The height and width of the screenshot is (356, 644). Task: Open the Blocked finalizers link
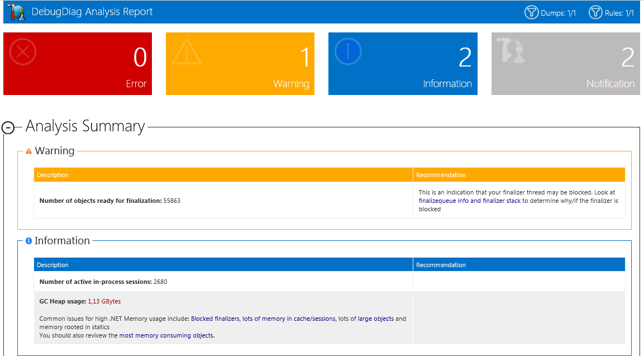tap(215, 319)
